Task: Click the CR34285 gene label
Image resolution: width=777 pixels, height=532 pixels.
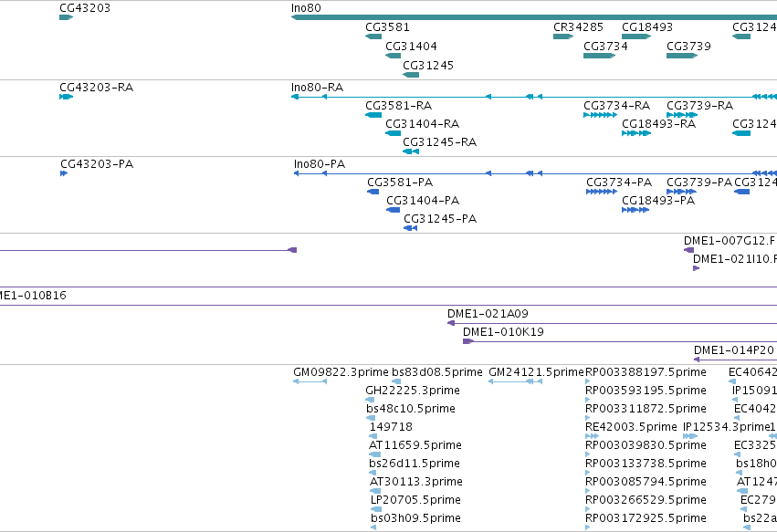Action: (578, 27)
